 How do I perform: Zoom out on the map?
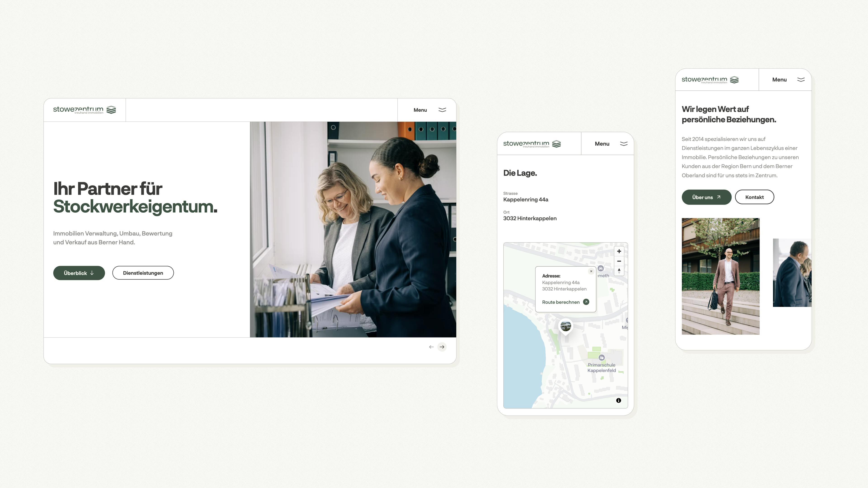click(x=619, y=261)
